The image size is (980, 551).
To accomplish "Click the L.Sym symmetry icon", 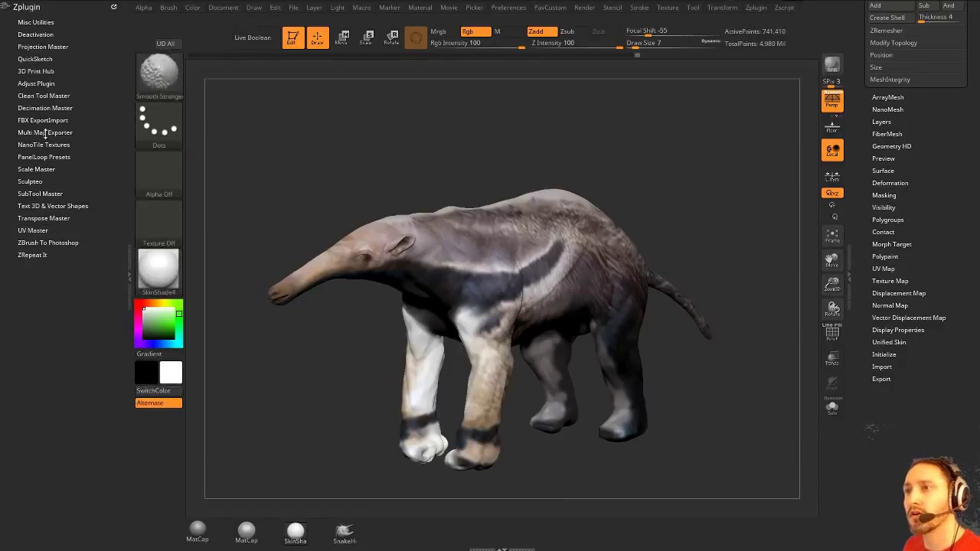I will [x=832, y=176].
